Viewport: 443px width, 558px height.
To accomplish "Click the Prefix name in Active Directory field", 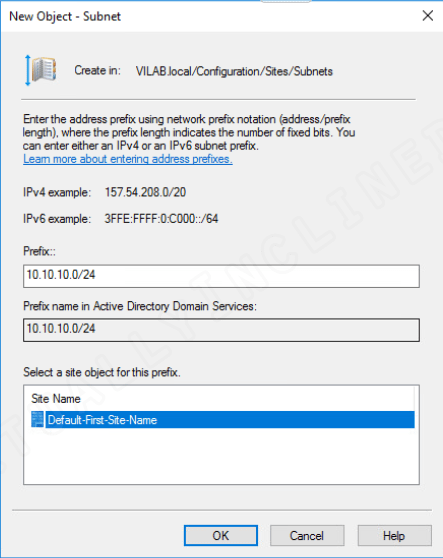I will click(221, 330).
